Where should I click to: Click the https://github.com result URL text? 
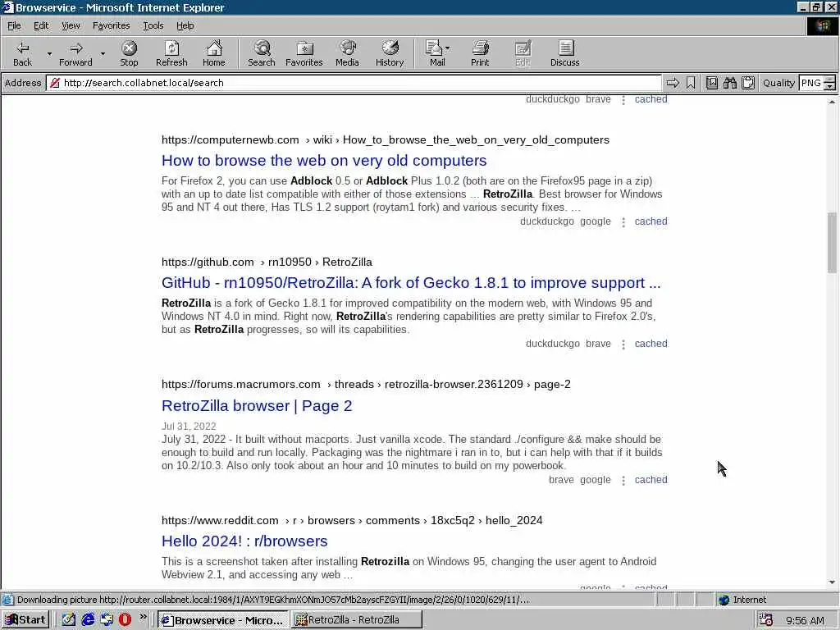pos(208,262)
